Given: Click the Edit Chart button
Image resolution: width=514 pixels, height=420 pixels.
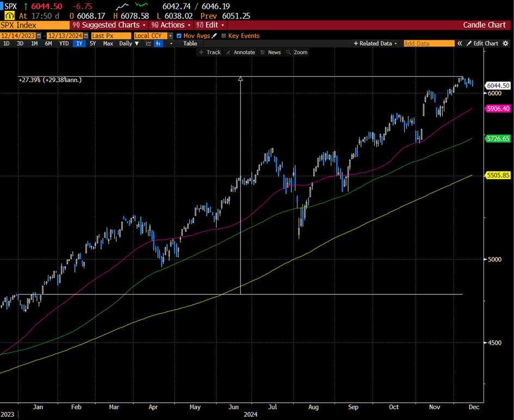Looking at the screenshot, I should 482,43.
